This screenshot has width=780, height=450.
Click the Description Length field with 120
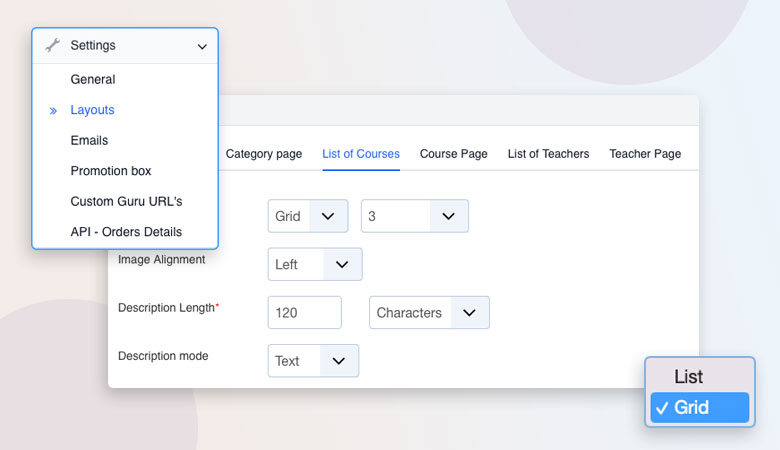pyautogui.click(x=304, y=312)
